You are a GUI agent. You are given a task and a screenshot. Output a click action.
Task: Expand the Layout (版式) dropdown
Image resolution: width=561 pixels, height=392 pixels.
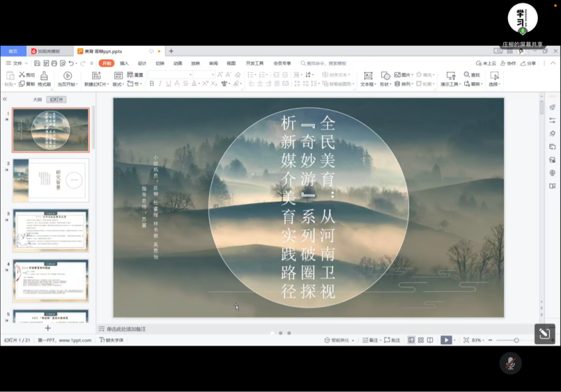pos(119,84)
